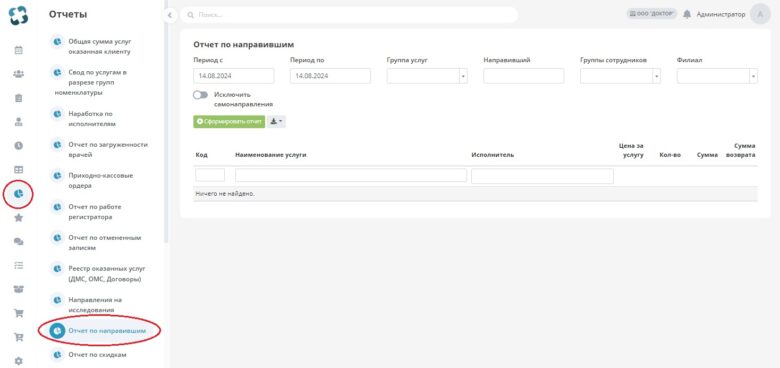Screen dimensions: 780x368
Task: Open the clipboard section in left sidebar
Action: (18, 98)
